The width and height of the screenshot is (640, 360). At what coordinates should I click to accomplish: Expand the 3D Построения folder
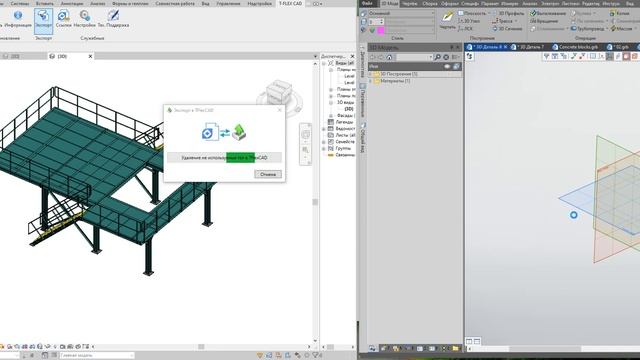point(371,74)
